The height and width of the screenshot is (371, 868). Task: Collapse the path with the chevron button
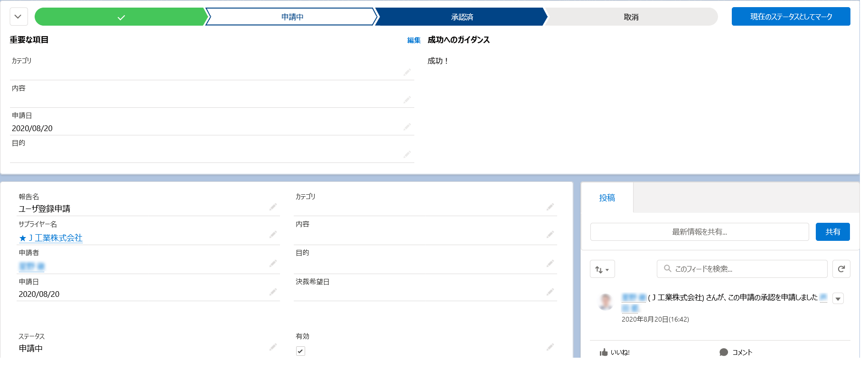click(x=18, y=17)
